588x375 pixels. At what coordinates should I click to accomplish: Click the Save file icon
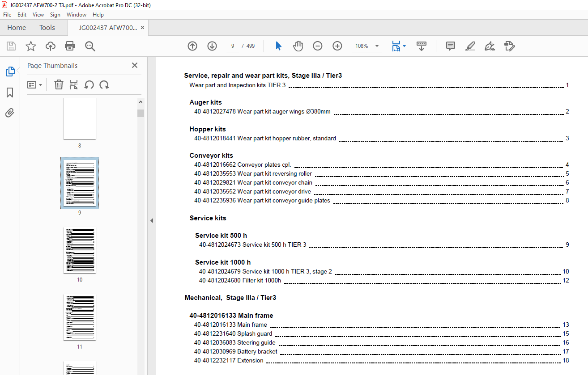pos(11,46)
